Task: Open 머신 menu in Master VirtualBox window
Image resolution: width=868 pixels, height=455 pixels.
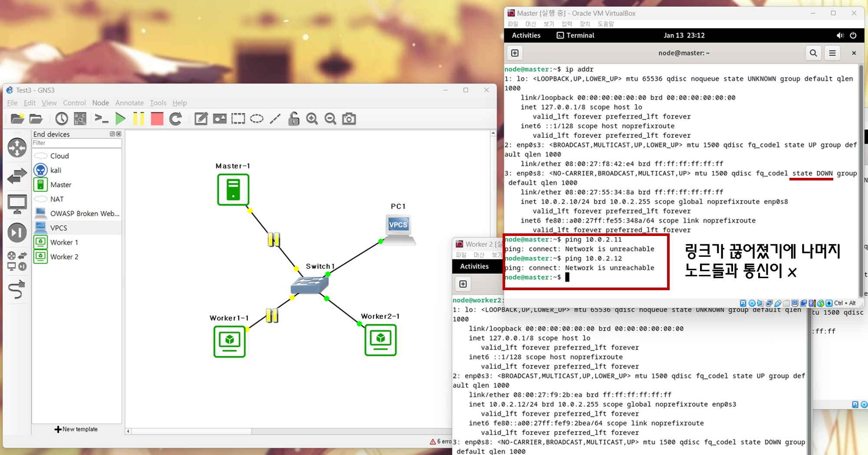Action: coord(531,24)
